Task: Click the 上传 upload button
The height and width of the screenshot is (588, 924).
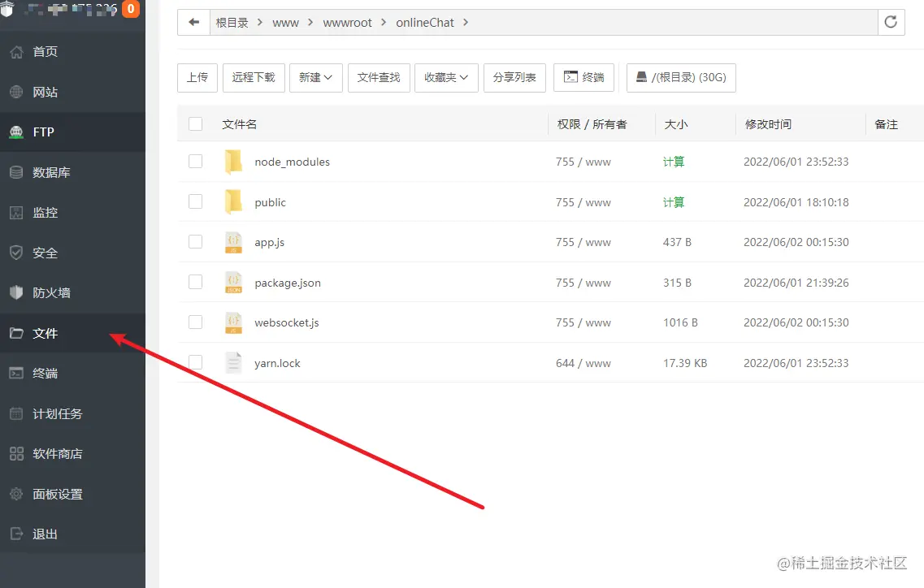Action: [197, 78]
